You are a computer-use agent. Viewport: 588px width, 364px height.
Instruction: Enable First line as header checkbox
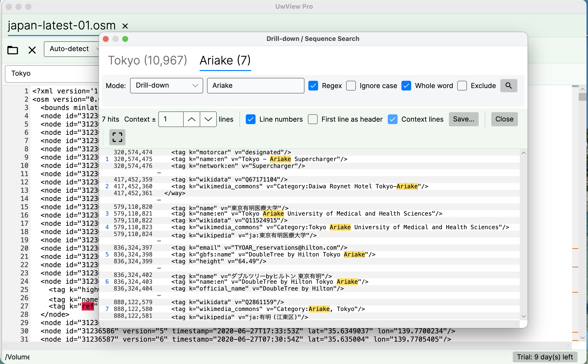tap(313, 119)
